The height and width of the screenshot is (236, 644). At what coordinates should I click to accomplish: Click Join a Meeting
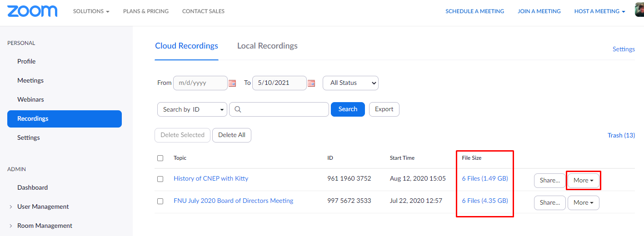pyautogui.click(x=539, y=11)
